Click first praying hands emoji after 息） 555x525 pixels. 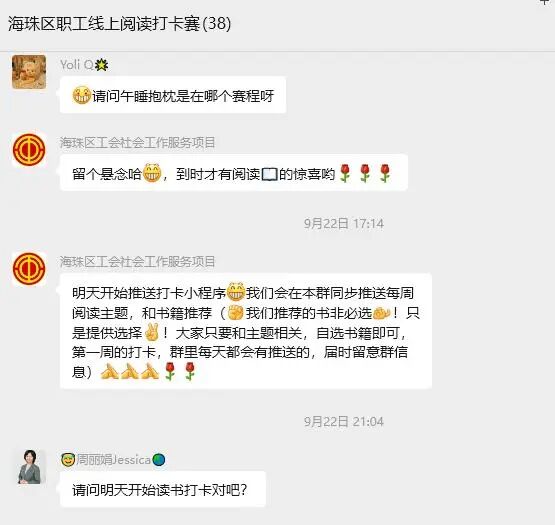point(109,371)
